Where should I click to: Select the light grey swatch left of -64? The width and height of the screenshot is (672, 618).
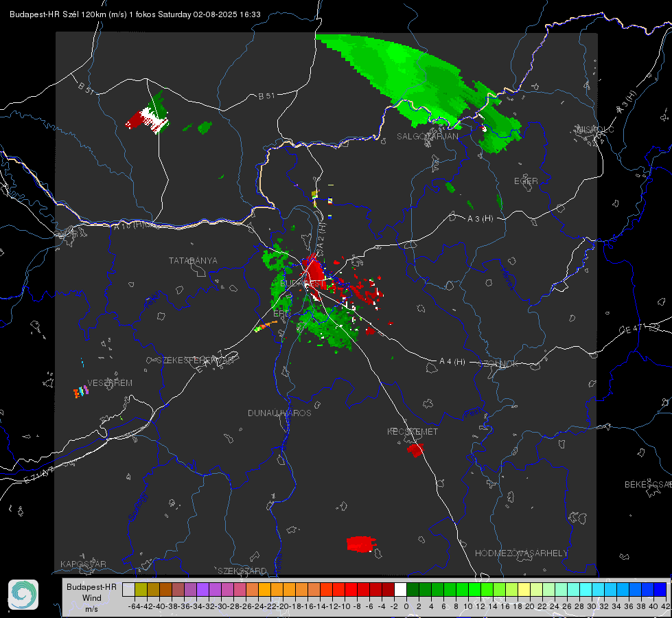tap(128, 589)
